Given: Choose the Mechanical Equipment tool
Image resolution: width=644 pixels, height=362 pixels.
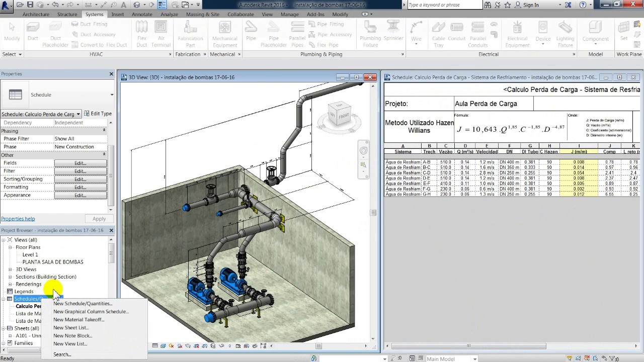Looking at the screenshot, I should pos(224,35).
